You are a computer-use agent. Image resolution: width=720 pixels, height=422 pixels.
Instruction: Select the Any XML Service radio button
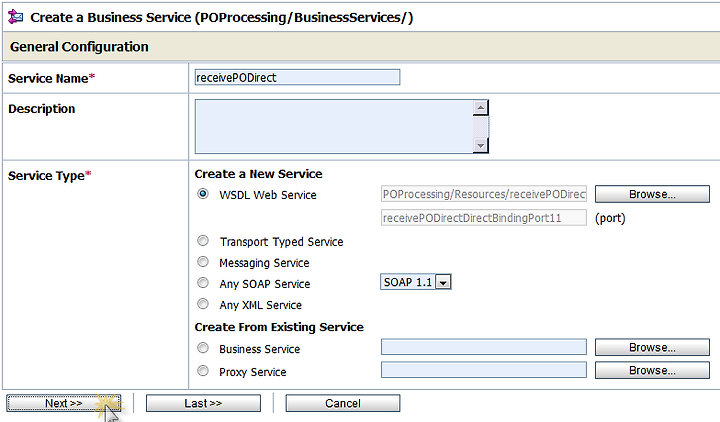[202, 304]
